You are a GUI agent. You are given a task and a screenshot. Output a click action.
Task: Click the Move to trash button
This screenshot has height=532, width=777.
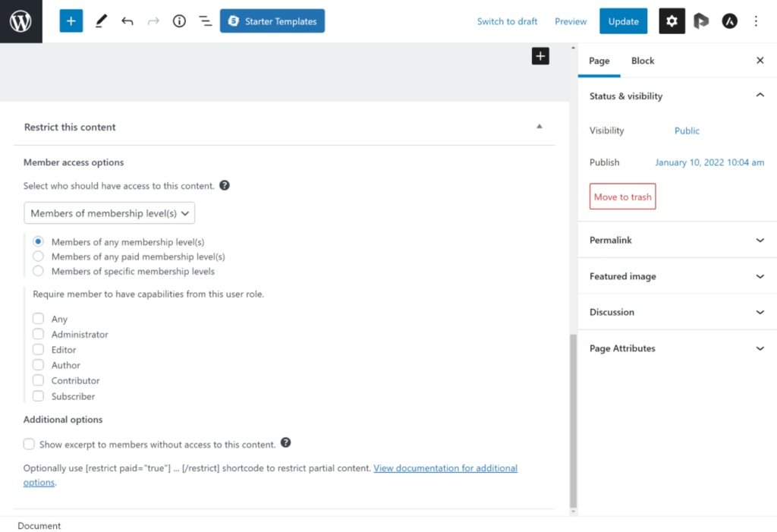click(x=622, y=197)
